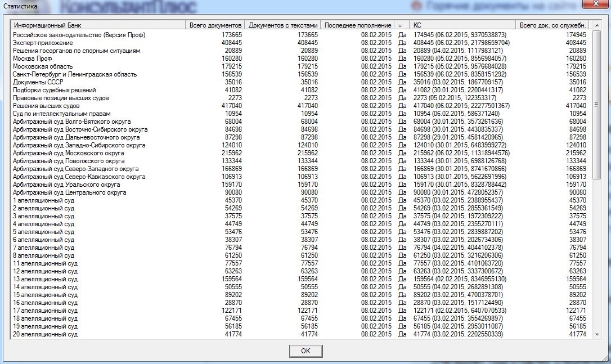This screenshot has height=364, width=611.
Task: Click the vertical scrollbar thumb
Action: [x=596, y=105]
